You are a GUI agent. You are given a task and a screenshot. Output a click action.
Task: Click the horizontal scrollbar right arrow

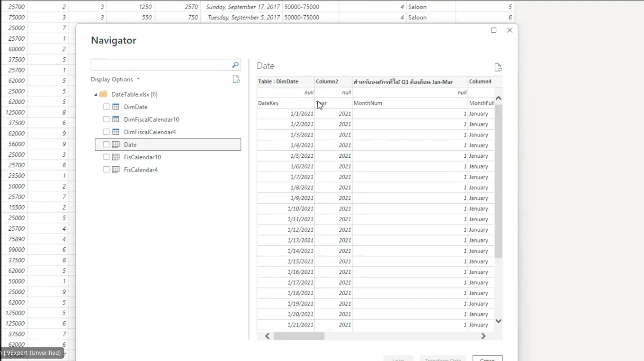(483, 336)
